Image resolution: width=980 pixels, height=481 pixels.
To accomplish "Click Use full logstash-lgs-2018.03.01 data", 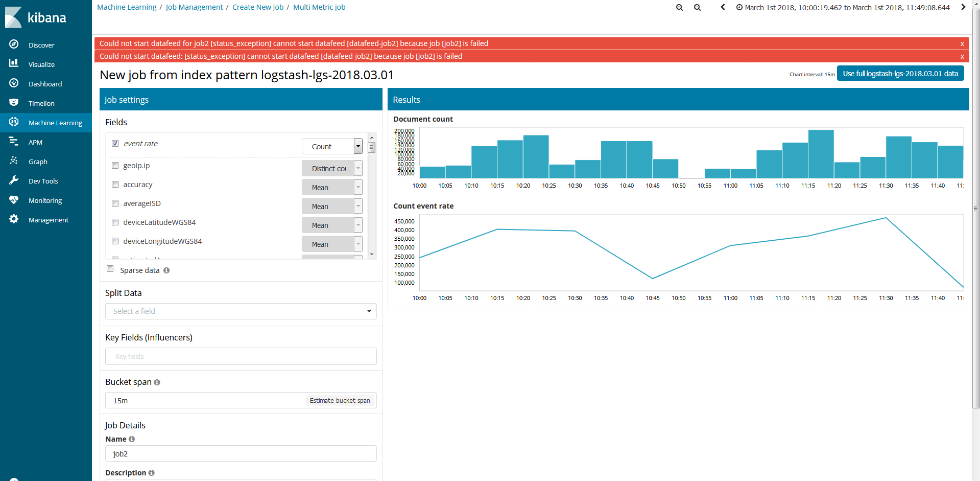I will 900,74.
